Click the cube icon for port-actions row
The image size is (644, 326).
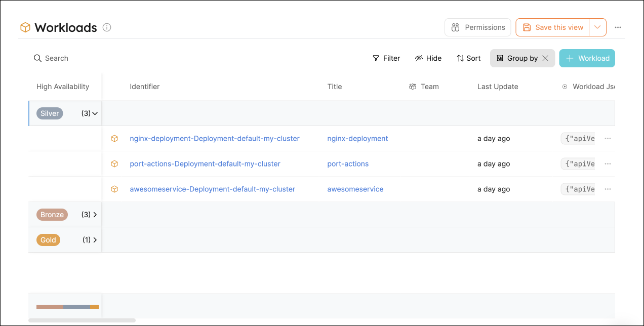click(x=114, y=164)
